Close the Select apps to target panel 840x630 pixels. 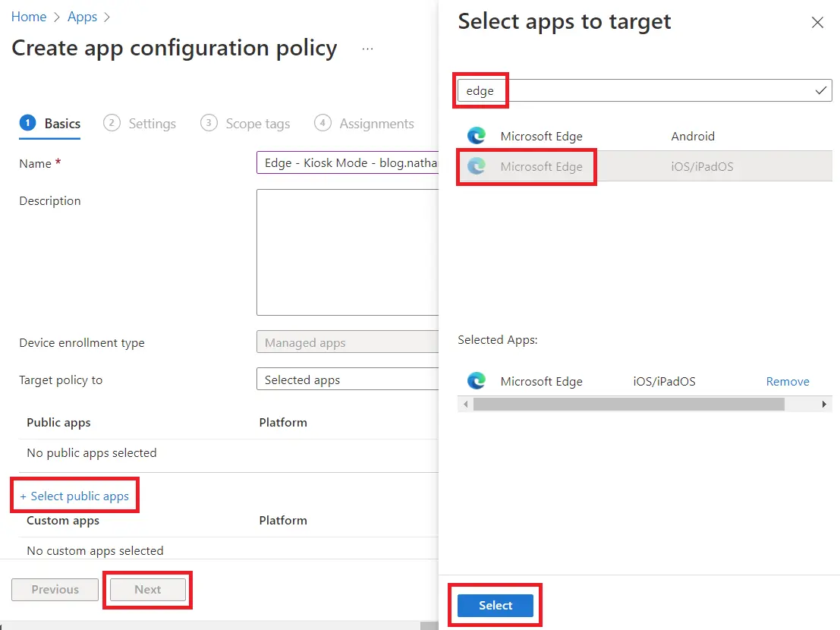point(817,23)
